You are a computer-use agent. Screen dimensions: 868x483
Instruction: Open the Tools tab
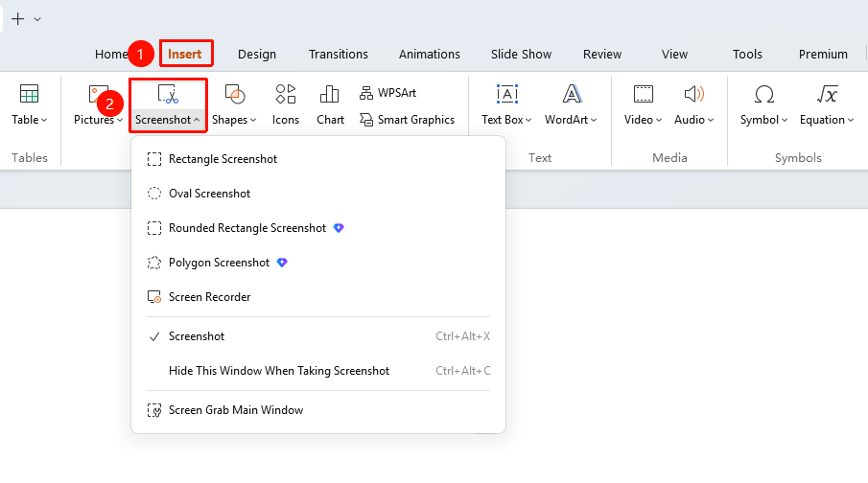[747, 55]
